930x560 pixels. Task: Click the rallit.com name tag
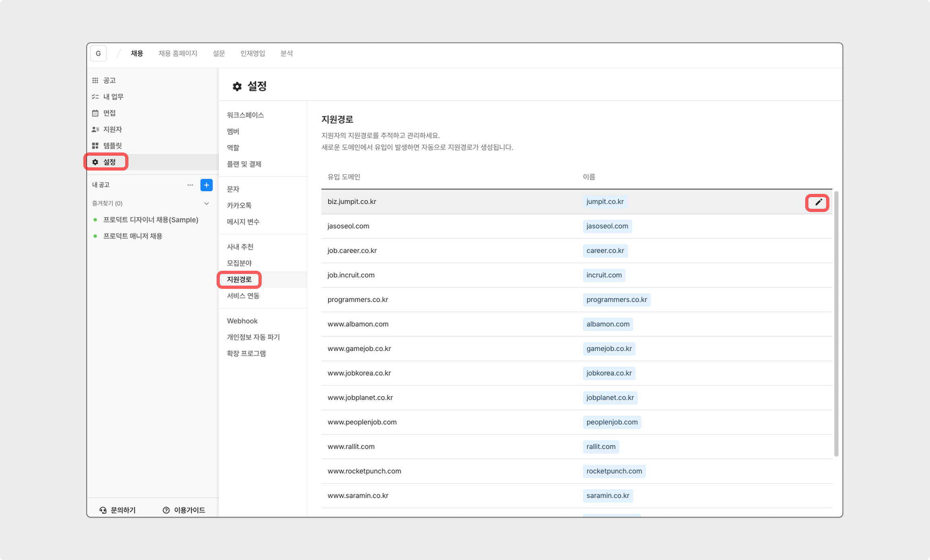tap(601, 447)
